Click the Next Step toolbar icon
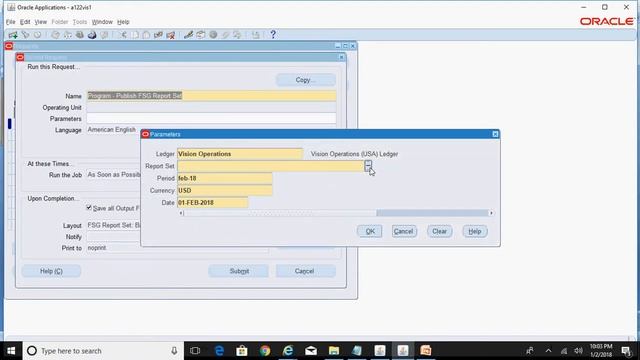 (68, 35)
